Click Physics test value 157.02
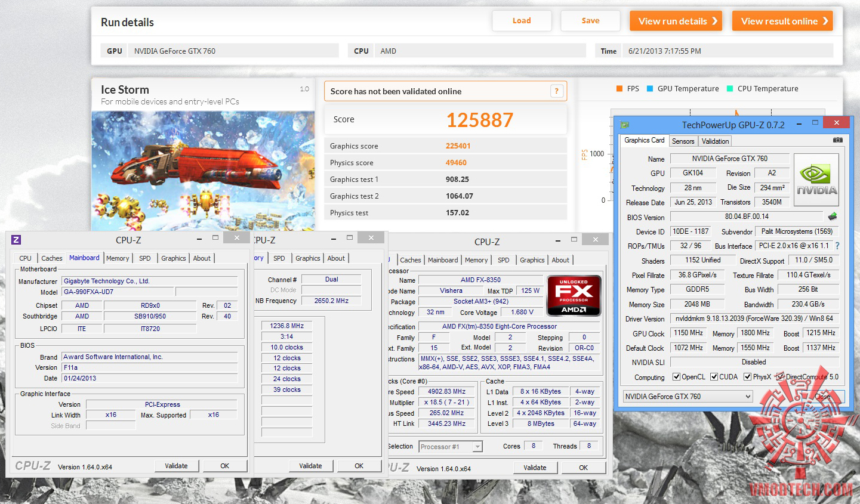 tap(457, 213)
